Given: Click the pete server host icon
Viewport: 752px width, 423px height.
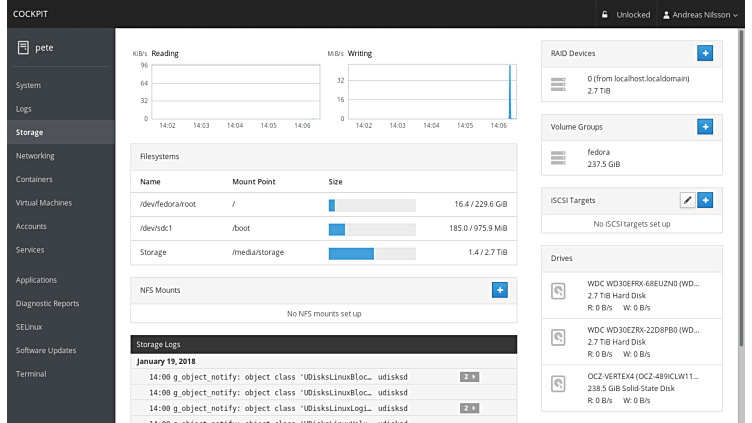Looking at the screenshot, I should tap(23, 46).
